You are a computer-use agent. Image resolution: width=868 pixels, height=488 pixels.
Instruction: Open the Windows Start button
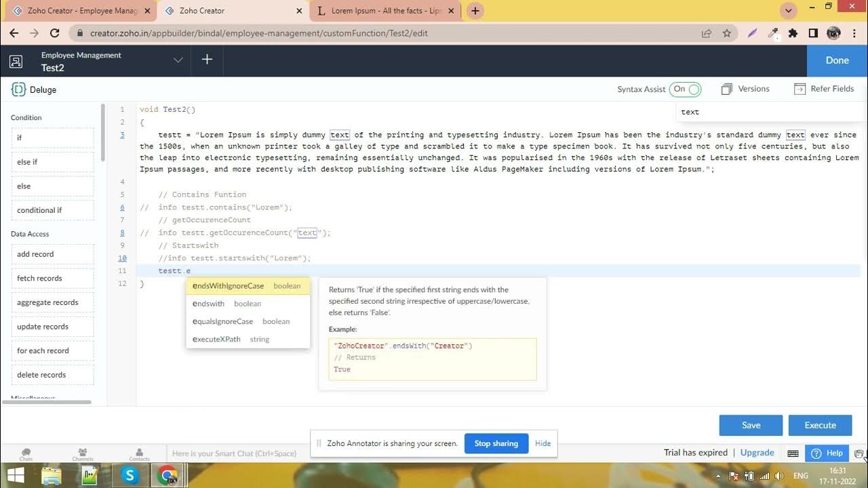(x=14, y=476)
